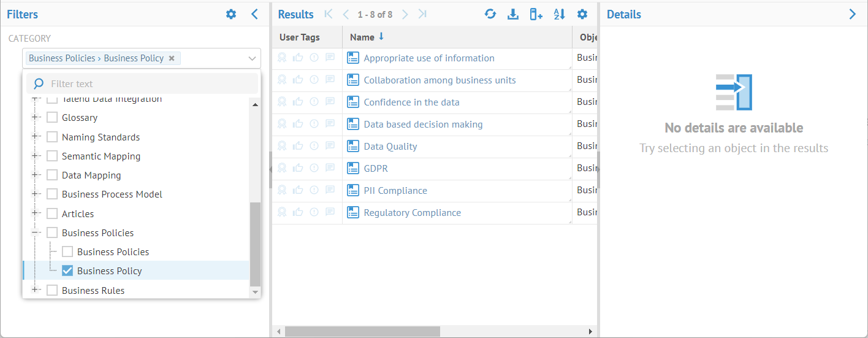Open the Data Quality policy
The width and height of the screenshot is (868, 338).
tap(390, 147)
